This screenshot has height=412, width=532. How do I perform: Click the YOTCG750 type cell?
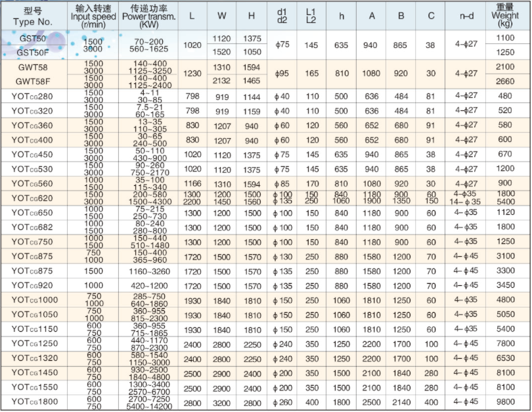[33, 242]
